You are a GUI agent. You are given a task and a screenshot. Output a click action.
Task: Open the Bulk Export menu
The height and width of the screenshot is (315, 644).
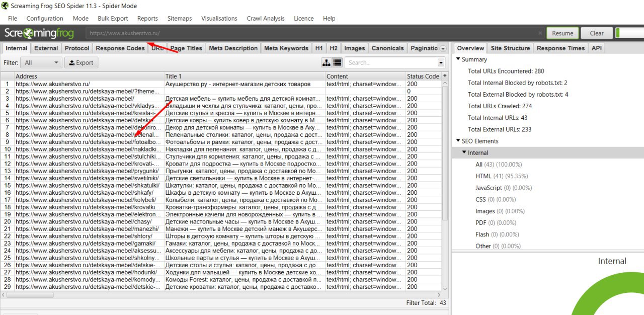pyautogui.click(x=113, y=18)
